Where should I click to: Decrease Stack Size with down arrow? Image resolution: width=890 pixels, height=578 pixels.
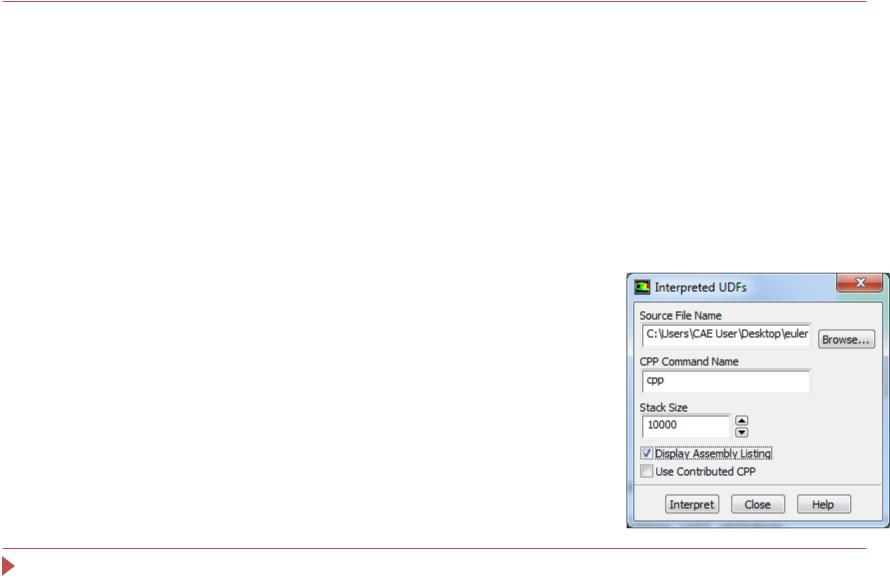click(741, 433)
